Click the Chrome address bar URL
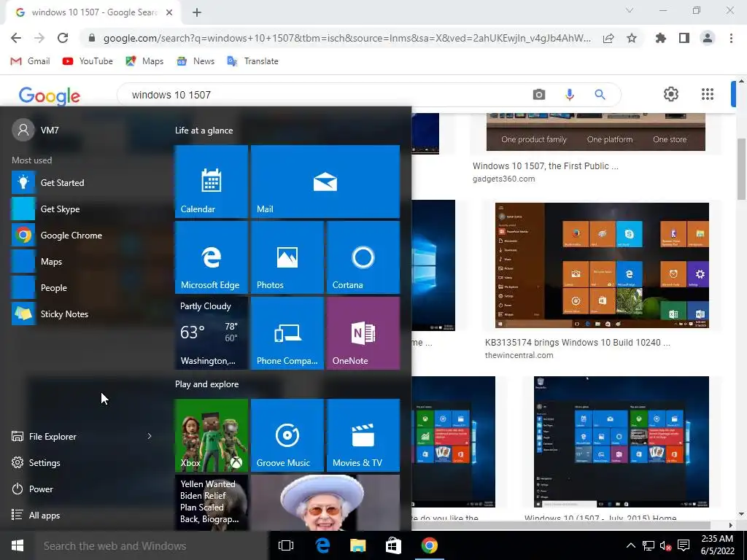The image size is (747, 560). pos(347,38)
